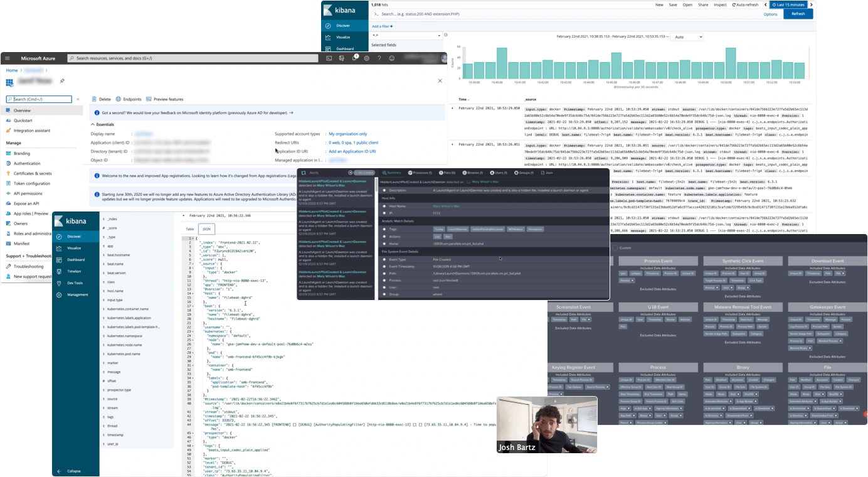Click Delete in Azure command bar

point(101,99)
